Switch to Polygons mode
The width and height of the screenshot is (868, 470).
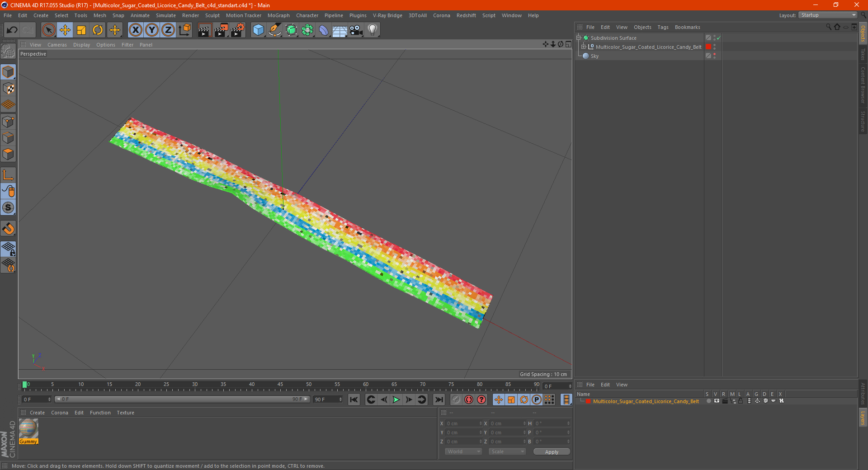tap(8, 154)
